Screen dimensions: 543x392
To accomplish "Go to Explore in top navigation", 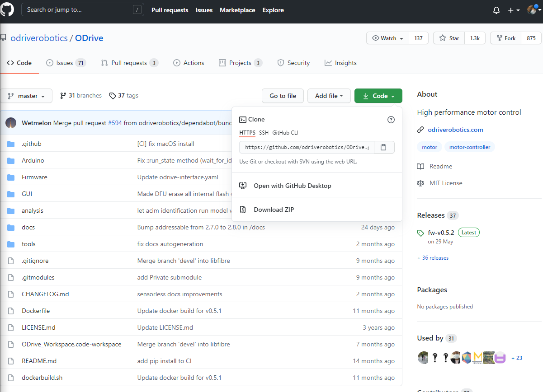I will [x=273, y=10].
